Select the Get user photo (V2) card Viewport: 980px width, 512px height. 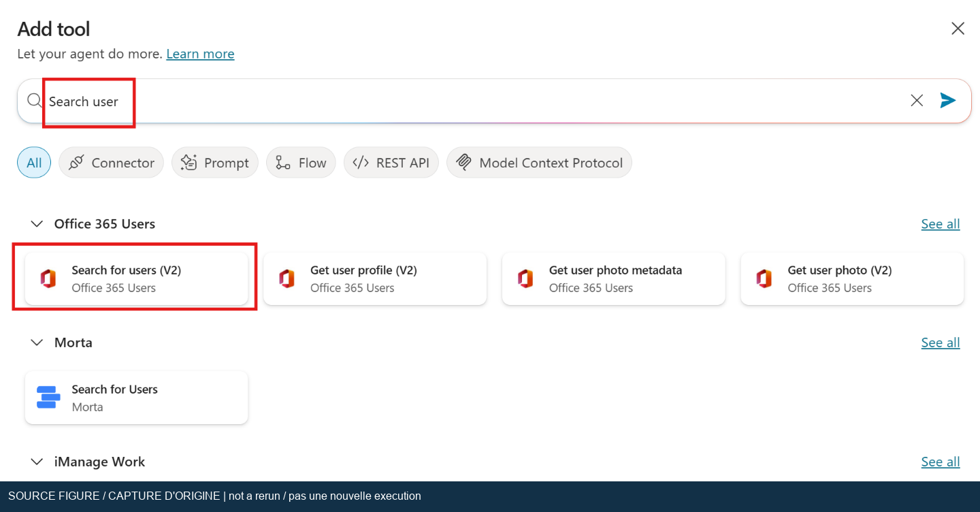click(852, 278)
